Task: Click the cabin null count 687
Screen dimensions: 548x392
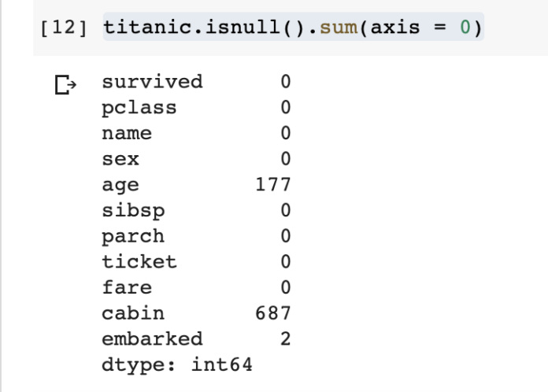Action: [x=273, y=313]
